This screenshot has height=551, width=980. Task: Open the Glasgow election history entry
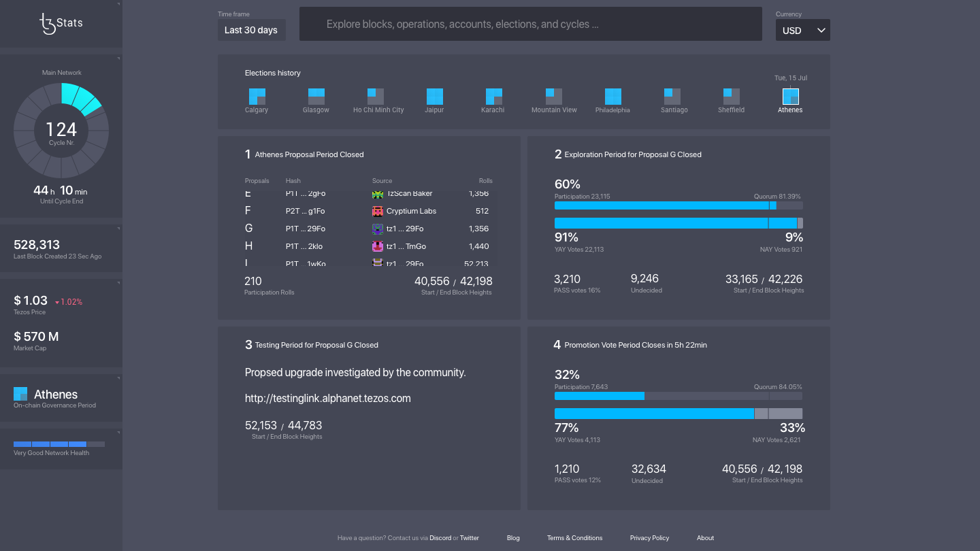315,96
